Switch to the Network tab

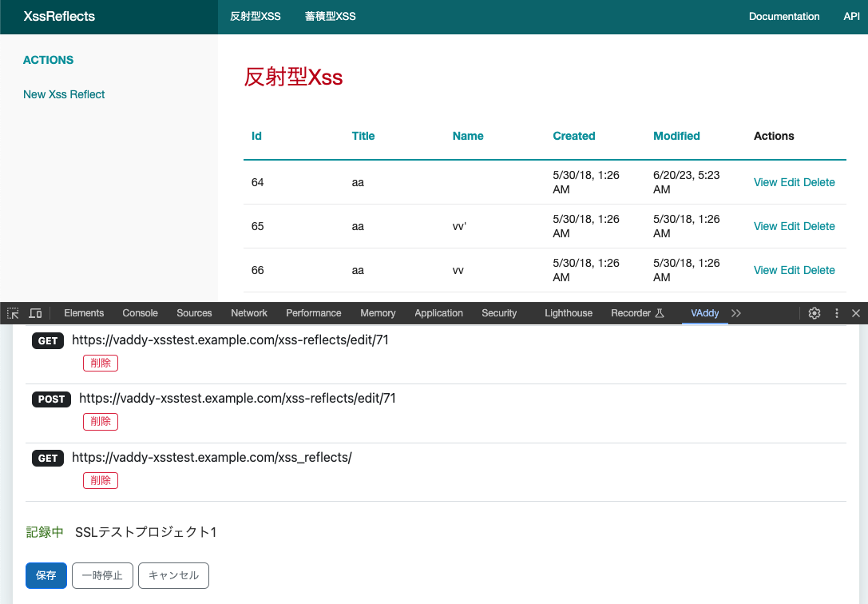tap(249, 313)
